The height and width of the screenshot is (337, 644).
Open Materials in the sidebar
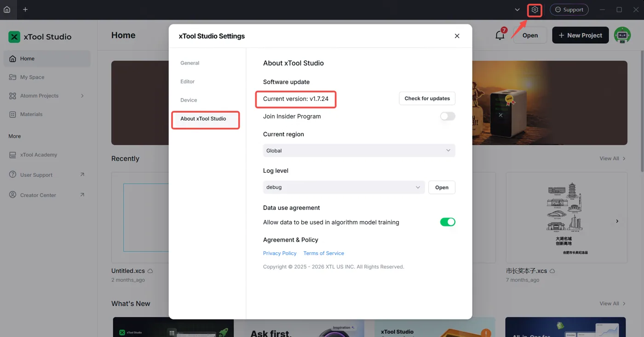point(47,114)
